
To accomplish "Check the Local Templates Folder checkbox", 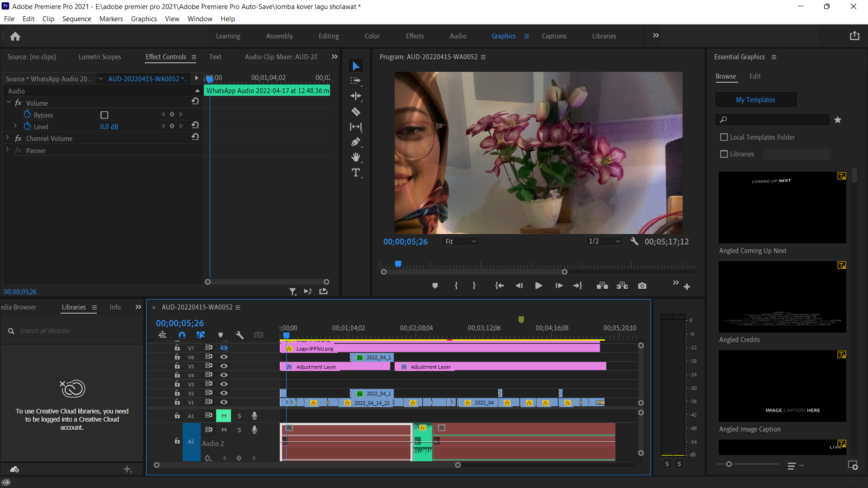I will click(x=724, y=137).
